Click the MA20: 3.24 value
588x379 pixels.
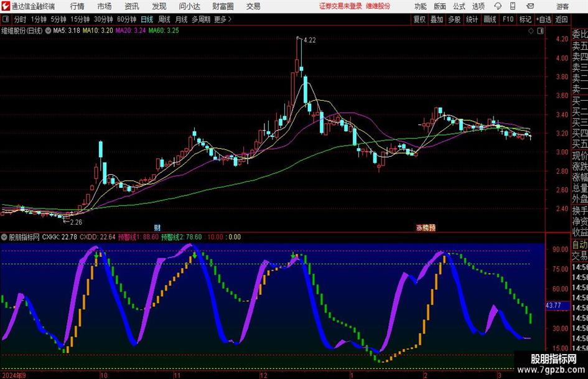pyautogui.click(x=130, y=30)
